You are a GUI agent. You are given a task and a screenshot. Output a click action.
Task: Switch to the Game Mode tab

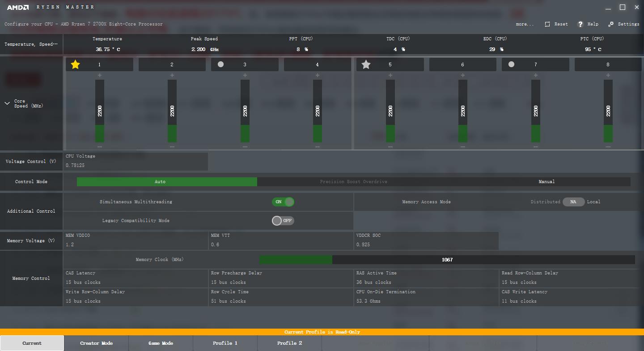(161, 343)
